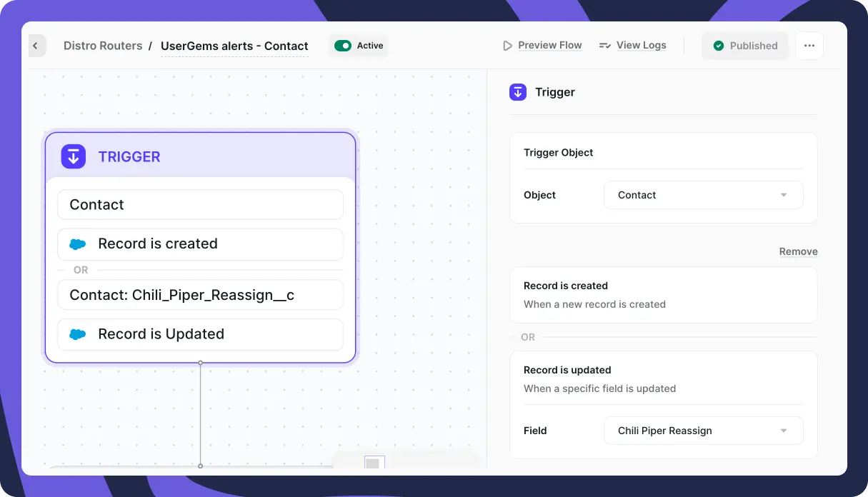Click the Salesforce cloud icon beside Record is Updated
Viewport: 868px width, 497px height.
pos(78,334)
